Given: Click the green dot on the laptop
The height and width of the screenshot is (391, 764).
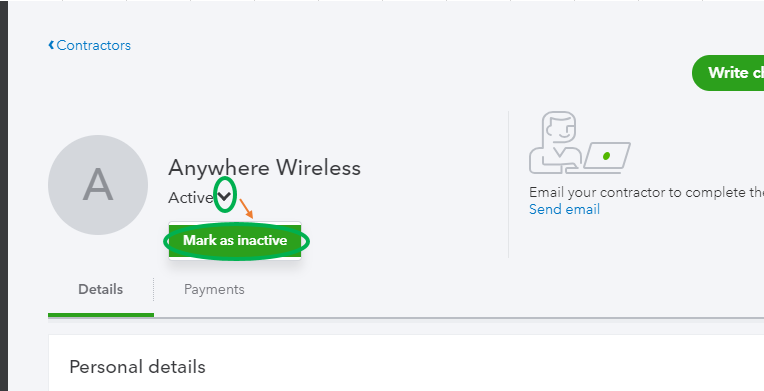Looking at the screenshot, I should [606, 156].
